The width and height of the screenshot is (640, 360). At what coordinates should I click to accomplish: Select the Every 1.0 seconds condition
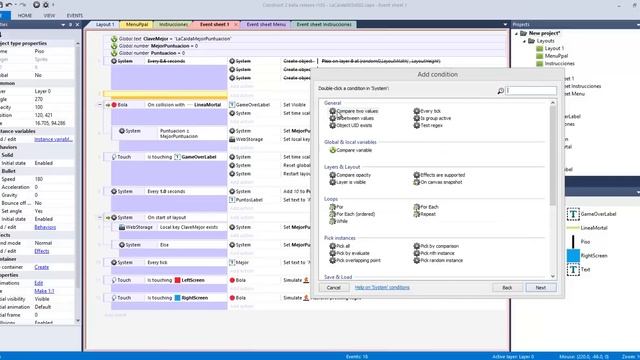click(166, 191)
